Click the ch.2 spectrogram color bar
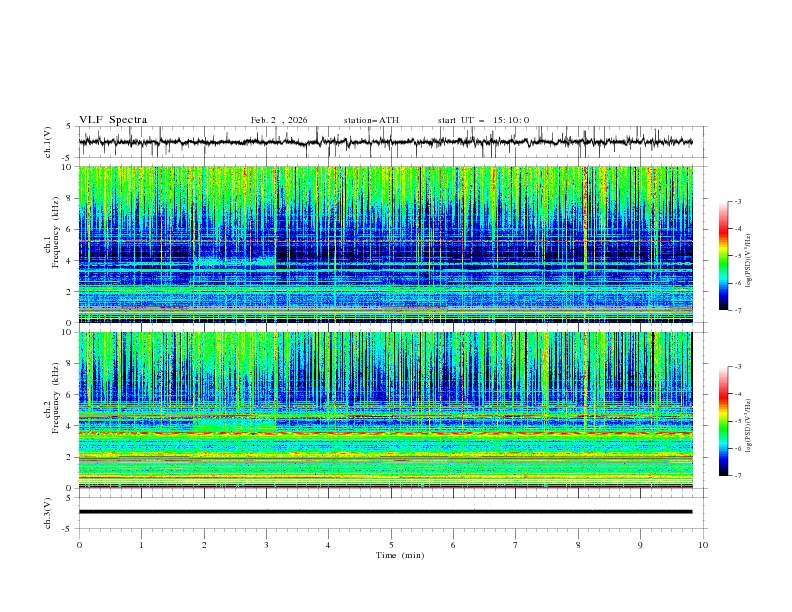Image resolution: width=792 pixels, height=612 pixels. (x=723, y=421)
